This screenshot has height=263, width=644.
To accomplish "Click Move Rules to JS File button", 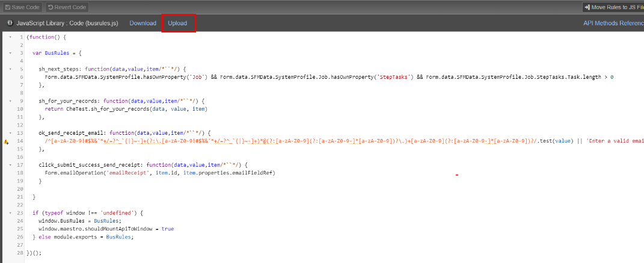I will tap(613, 7).
